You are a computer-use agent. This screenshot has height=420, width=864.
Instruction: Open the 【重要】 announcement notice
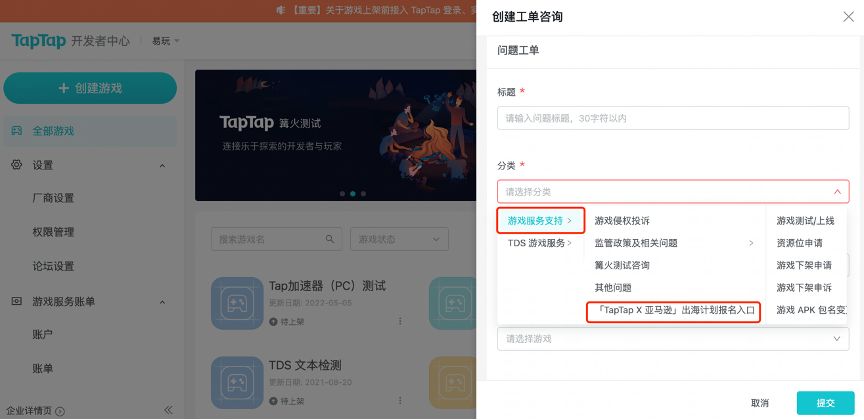point(382,10)
